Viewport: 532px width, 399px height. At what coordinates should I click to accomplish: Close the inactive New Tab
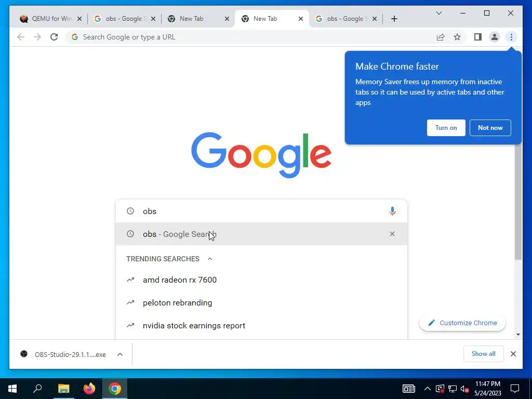[227, 19]
